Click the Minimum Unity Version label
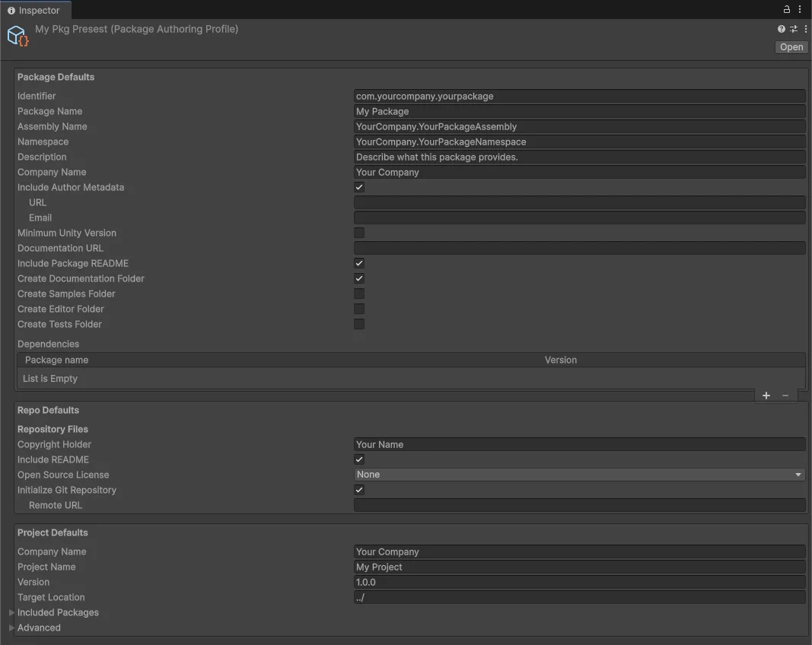The image size is (812, 645). point(67,233)
